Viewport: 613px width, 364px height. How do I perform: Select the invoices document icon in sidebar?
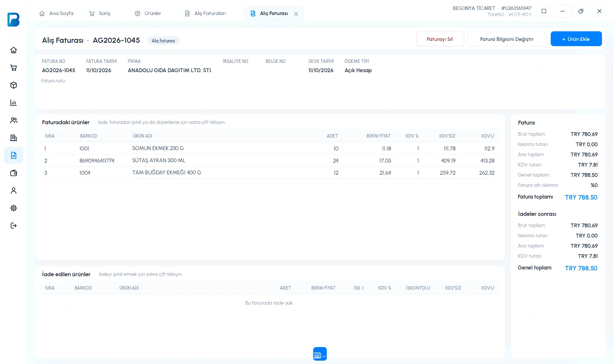click(x=13, y=155)
